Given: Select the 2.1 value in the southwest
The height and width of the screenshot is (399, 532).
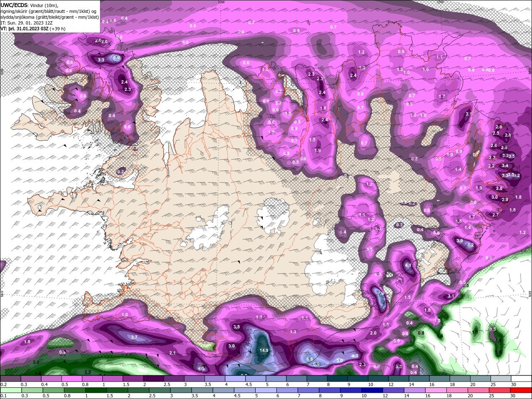Looking at the screenshot, I should pyautogui.click(x=173, y=353).
